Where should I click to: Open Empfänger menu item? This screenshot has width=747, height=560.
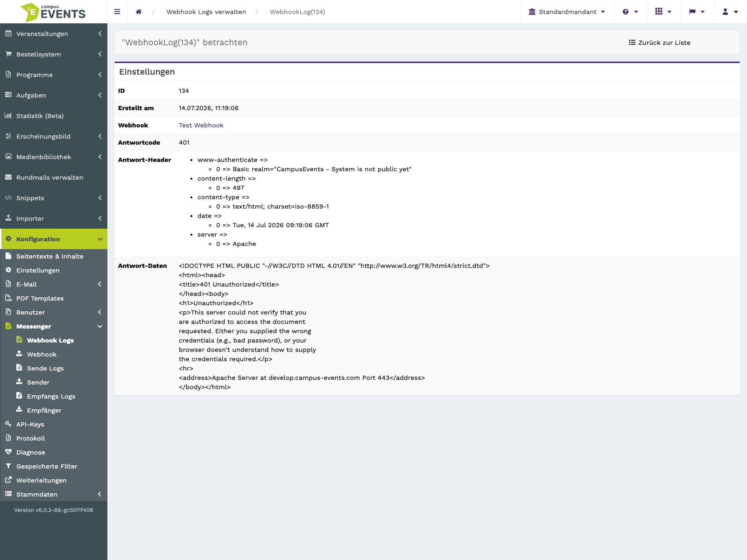pyautogui.click(x=44, y=410)
